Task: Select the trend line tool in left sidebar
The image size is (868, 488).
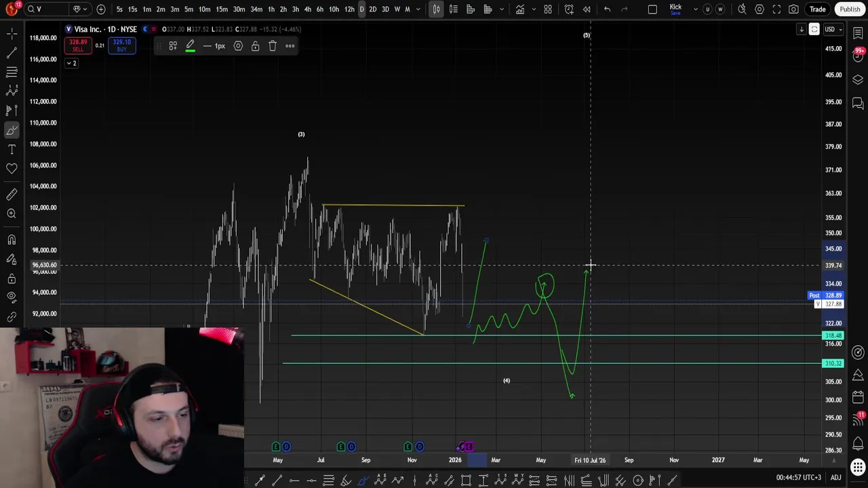Action: pos(12,52)
